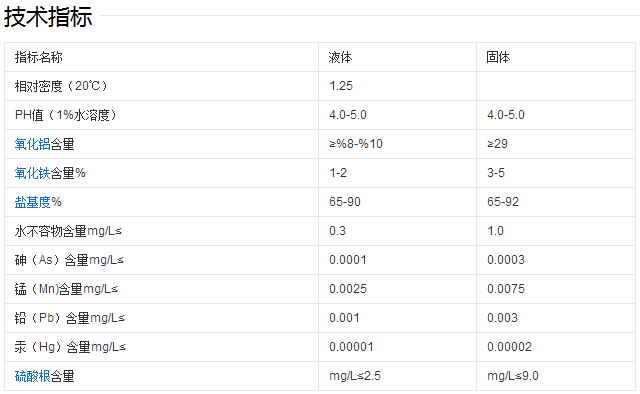Click the ≥29 solid value cell
The image size is (640, 394).
coord(556,144)
